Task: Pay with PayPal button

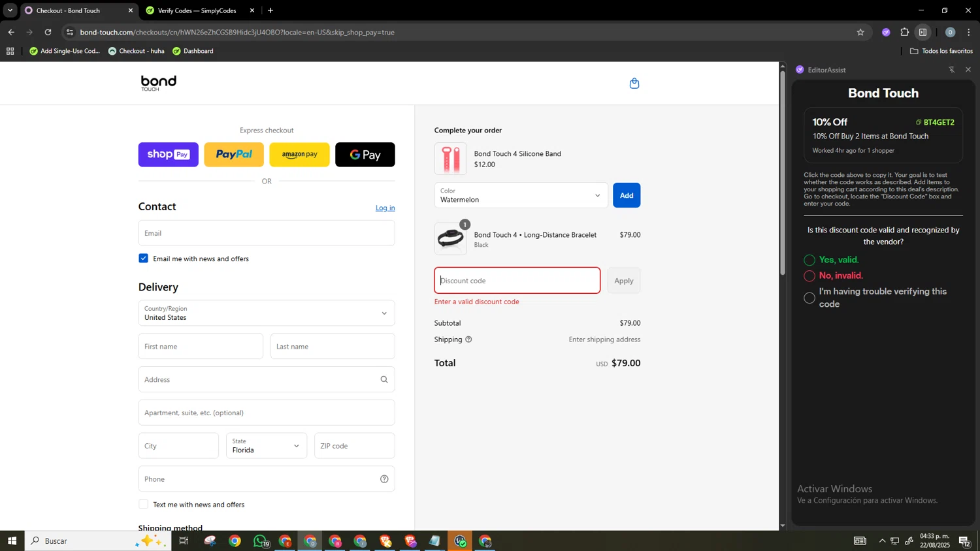Action: click(x=234, y=155)
